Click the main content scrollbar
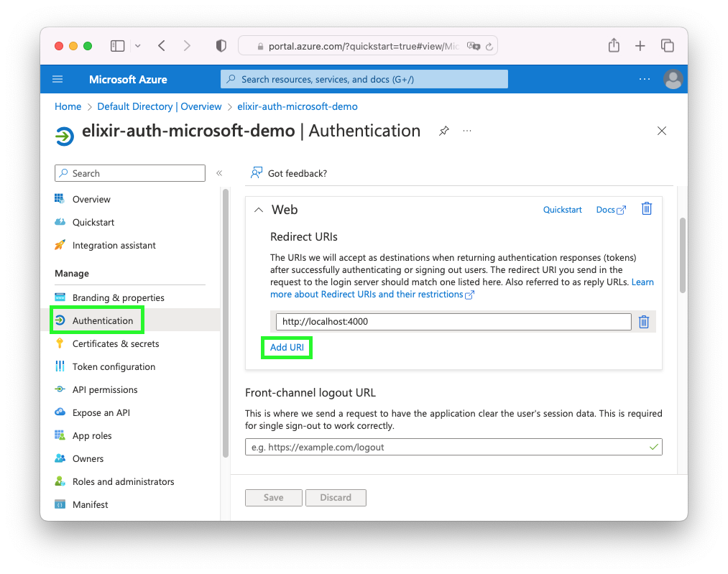The image size is (728, 574). (683, 255)
